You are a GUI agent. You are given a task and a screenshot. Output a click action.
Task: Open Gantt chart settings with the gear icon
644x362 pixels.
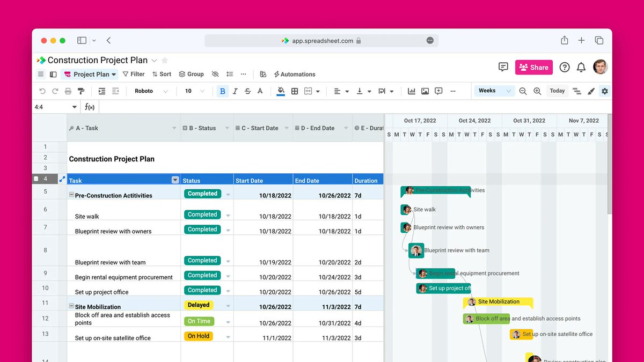pos(604,91)
